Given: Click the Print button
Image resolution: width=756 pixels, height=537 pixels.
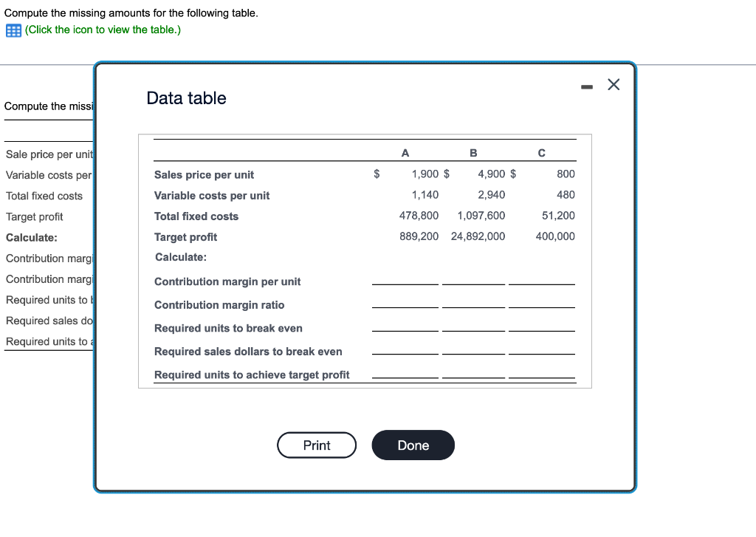Looking at the screenshot, I should [x=316, y=445].
